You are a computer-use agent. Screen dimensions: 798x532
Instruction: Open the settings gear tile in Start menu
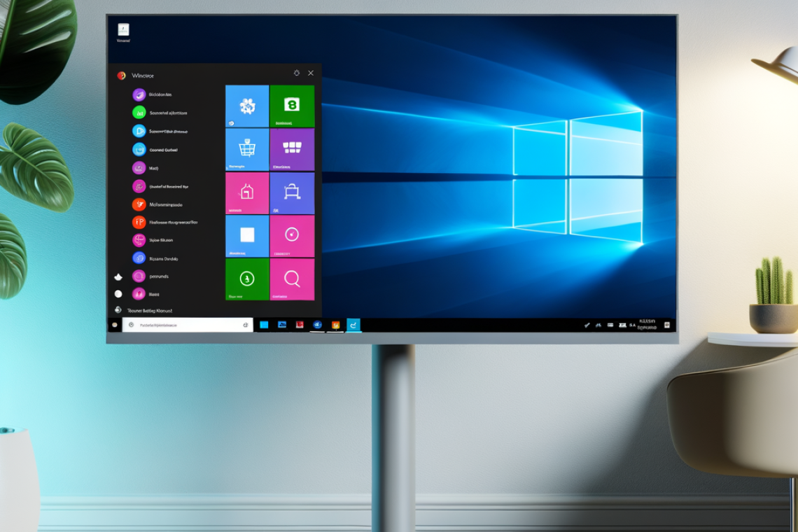pyautogui.click(x=246, y=105)
